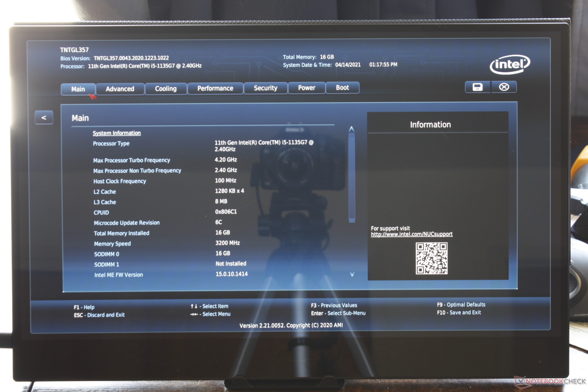
Task: Click the exit (circled X) icon
Action: click(504, 87)
